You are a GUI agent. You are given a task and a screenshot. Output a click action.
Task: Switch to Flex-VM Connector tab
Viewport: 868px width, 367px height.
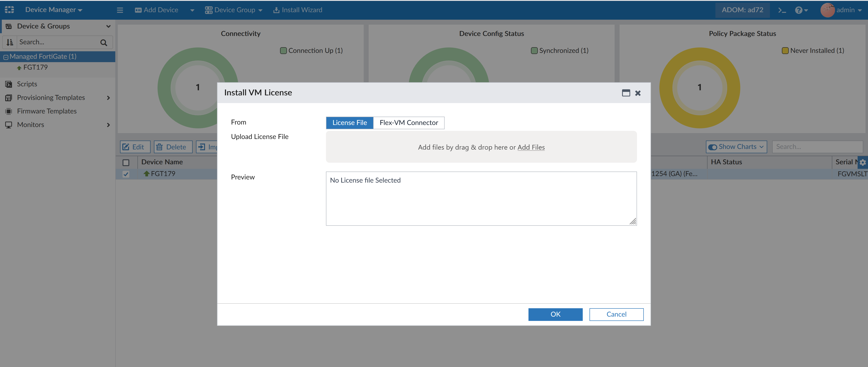coord(408,123)
